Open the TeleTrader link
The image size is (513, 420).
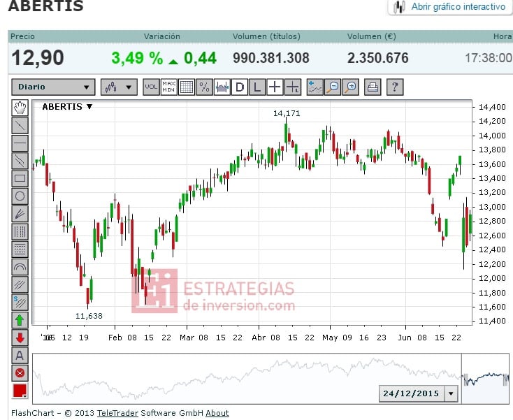click(118, 413)
